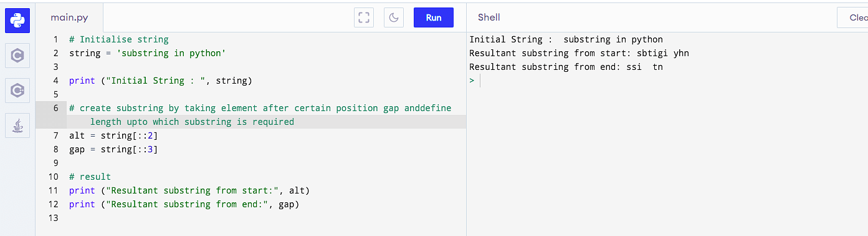Click the '# result' comment line
Image resolution: width=868 pixels, height=236 pixels.
click(90, 177)
